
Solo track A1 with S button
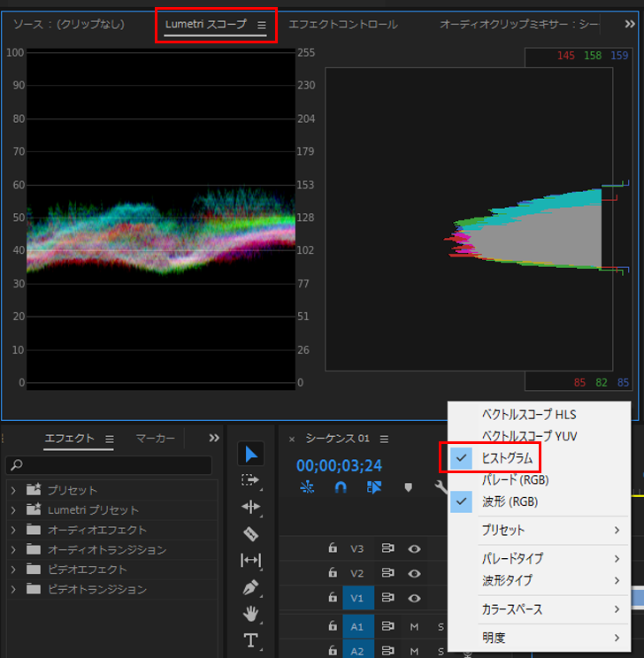(441, 627)
